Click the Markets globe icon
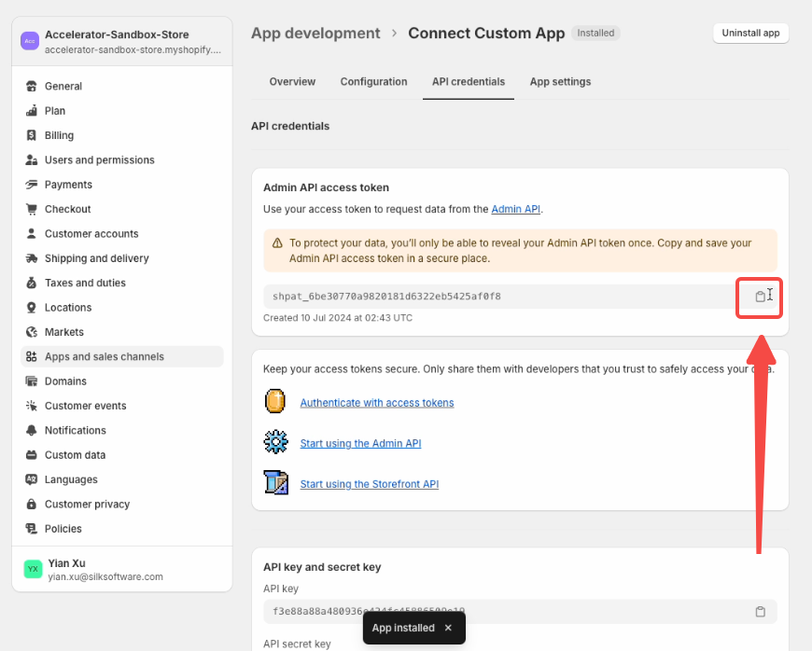This screenshot has width=812, height=651. [x=32, y=332]
